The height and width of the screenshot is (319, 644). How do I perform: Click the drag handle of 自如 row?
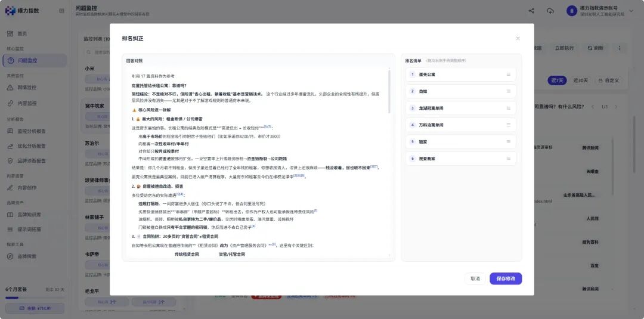(509, 92)
